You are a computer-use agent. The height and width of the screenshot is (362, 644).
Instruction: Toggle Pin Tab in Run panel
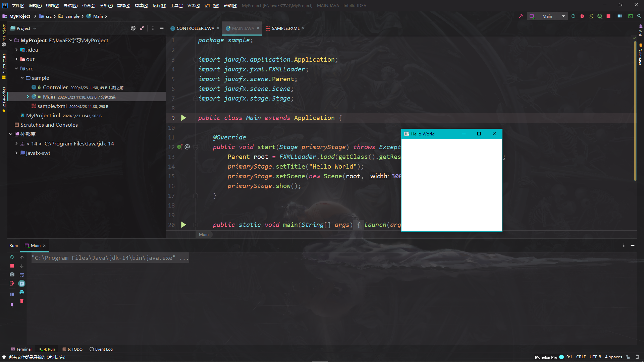[x=12, y=305]
